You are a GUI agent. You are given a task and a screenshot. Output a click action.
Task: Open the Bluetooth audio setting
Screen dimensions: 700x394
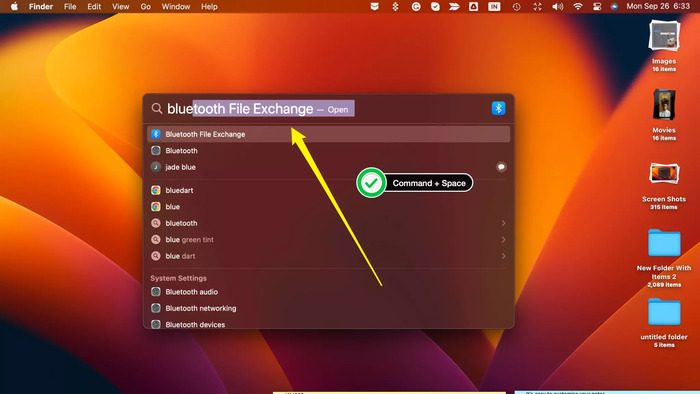[x=328, y=292]
